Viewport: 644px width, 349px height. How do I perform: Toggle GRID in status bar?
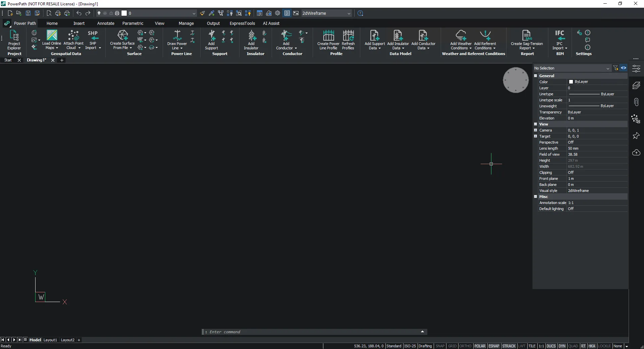[x=452, y=346]
